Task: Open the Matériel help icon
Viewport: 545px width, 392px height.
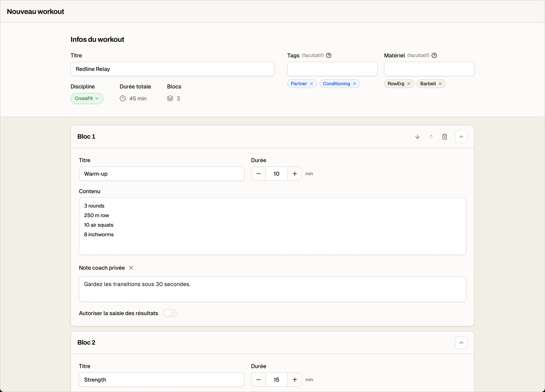Action: [x=434, y=56]
